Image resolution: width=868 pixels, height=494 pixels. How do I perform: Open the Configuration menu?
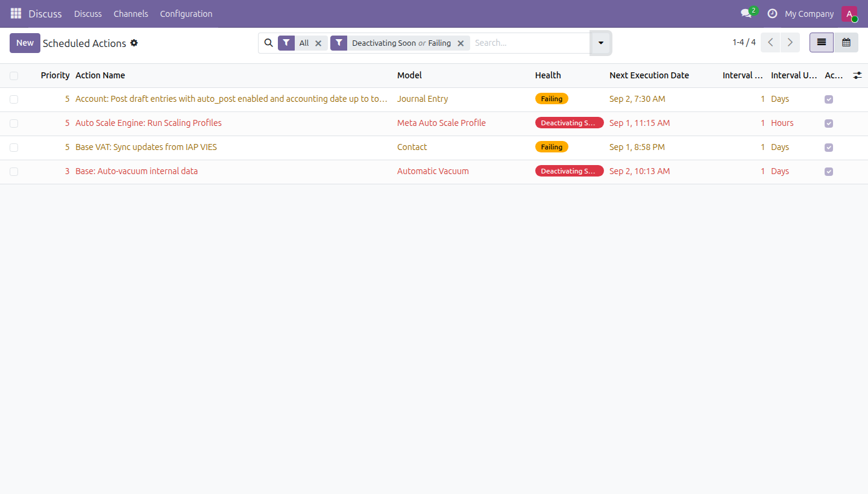186,13
